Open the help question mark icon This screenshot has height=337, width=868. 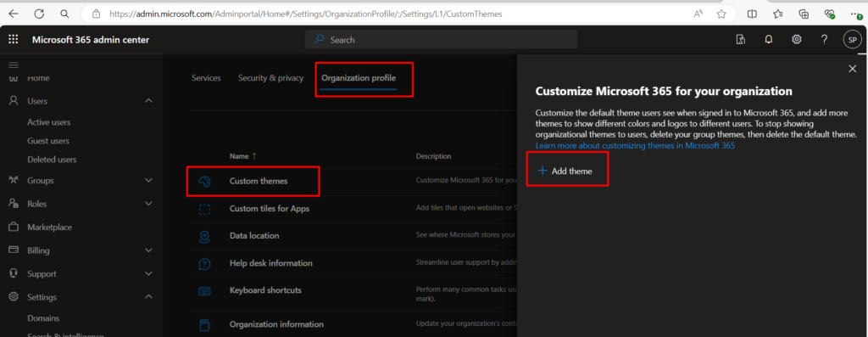[x=824, y=39]
